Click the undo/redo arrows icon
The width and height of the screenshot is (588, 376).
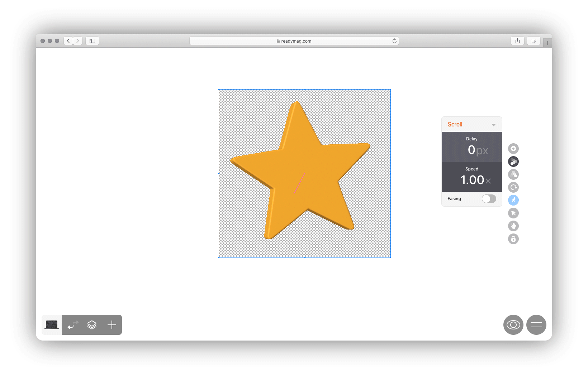(x=73, y=325)
